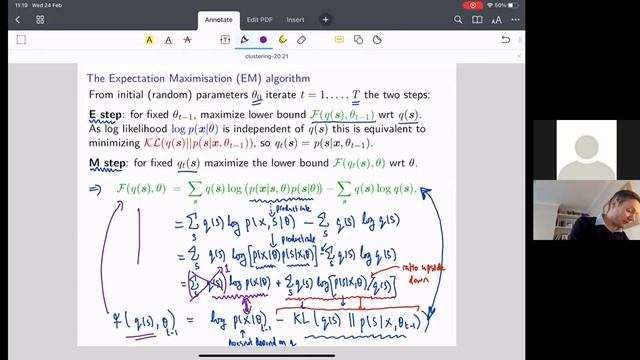Add a new tab with plus button
Image resolution: width=640 pixels, height=360 pixels.
[x=325, y=20]
